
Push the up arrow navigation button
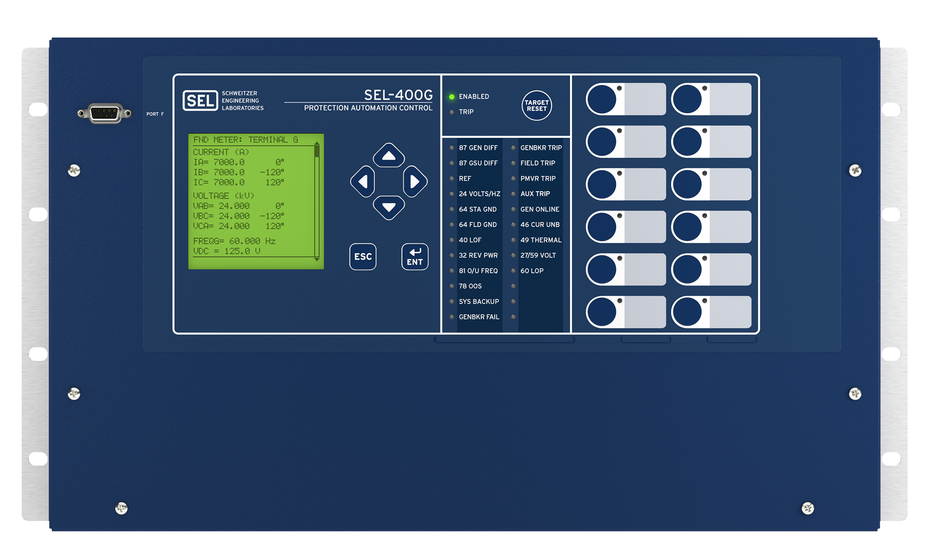pos(388,155)
